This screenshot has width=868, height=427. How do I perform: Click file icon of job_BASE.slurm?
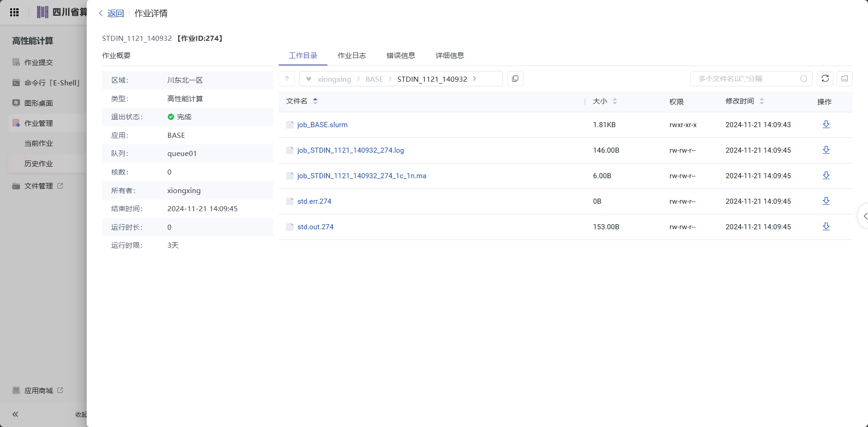[x=290, y=125]
